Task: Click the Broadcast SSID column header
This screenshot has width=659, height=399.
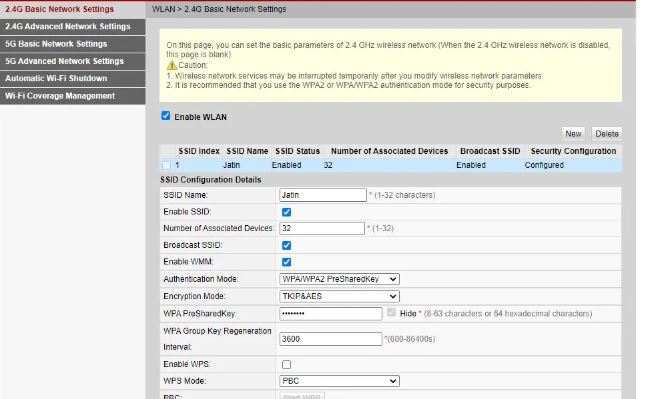Action: (x=490, y=151)
